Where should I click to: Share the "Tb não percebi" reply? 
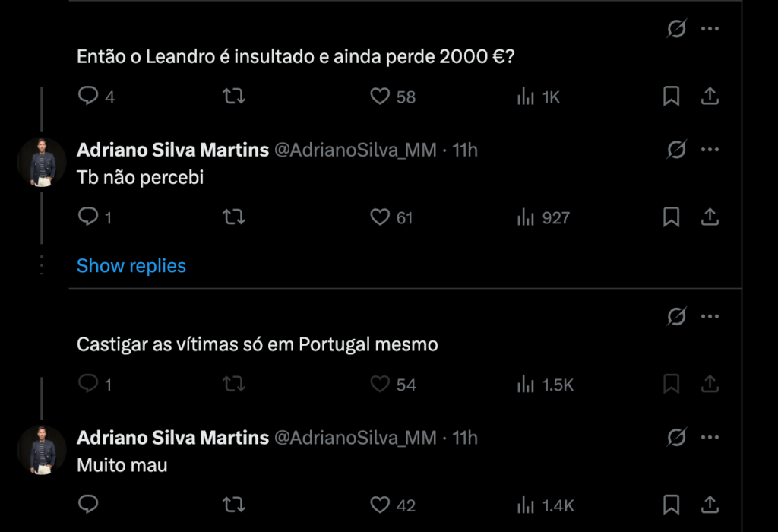pos(710,218)
